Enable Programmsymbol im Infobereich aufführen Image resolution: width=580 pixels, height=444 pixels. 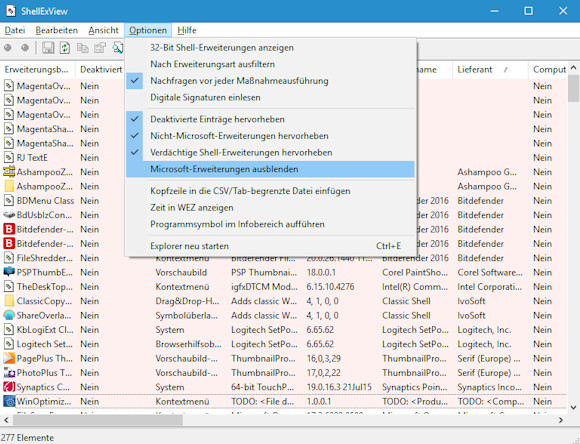(270, 224)
